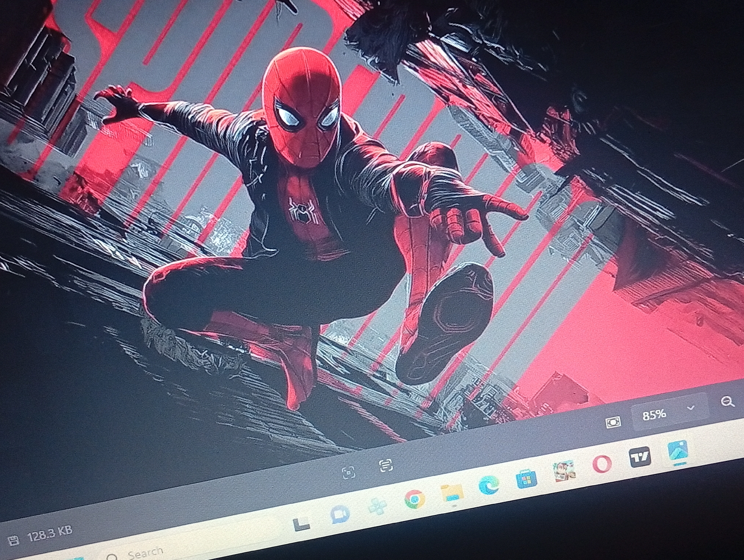Screen dimensions: 744x560
Task: Launch Microsoft Edge from the taskbar
Action: pyautogui.click(x=489, y=485)
